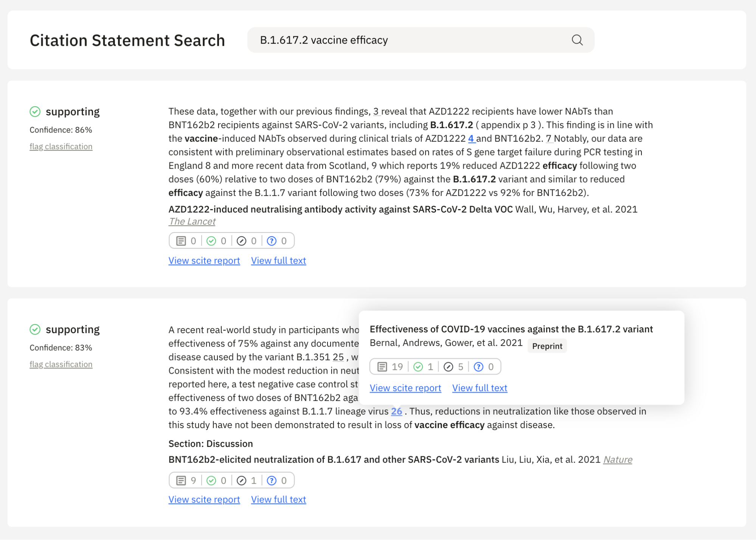View scite report for the Wall 2021 paper
The width and height of the screenshot is (756, 540).
(x=204, y=261)
